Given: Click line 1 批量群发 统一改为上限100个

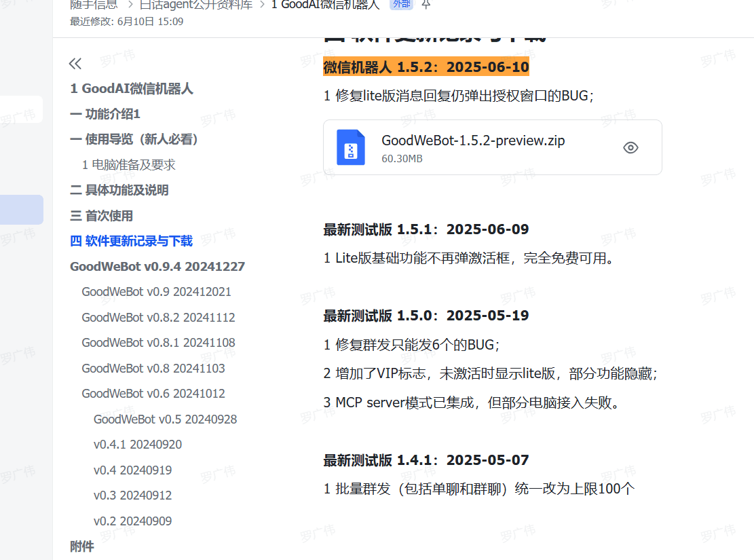Looking at the screenshot, I should [x=479, y=489].
